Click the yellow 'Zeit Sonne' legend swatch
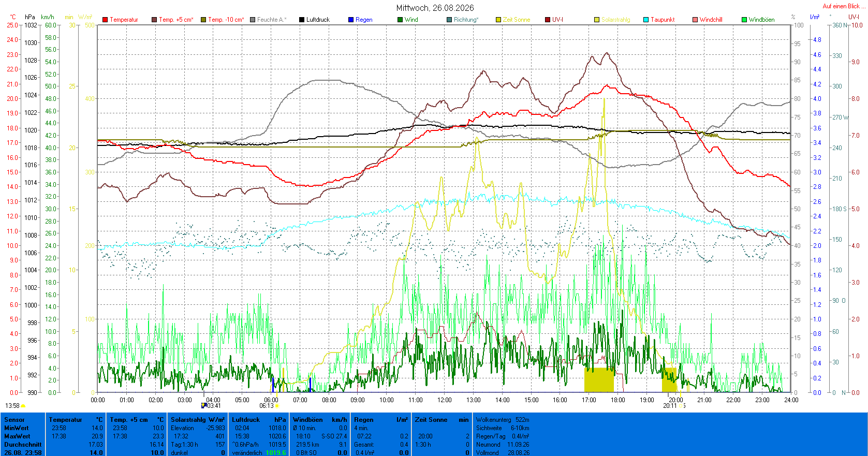868x456 pixels. point(498,20)
